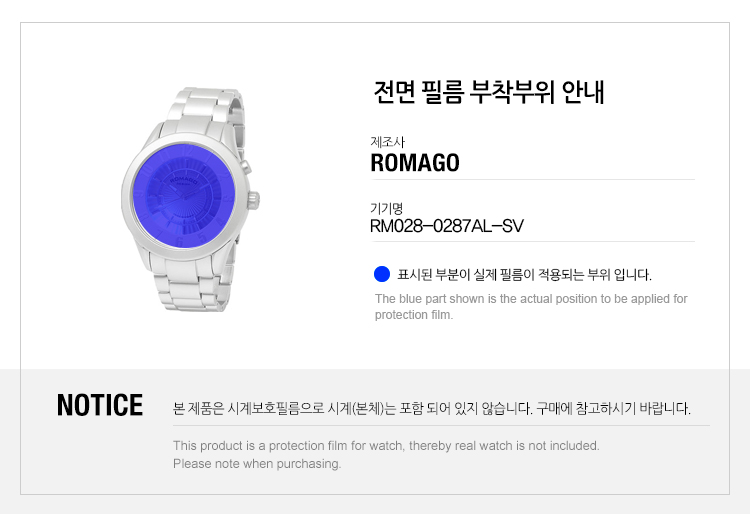Screen dimensions: 750x514
Task: Click the 제조사 label
Action: click(x=387, y=142)
